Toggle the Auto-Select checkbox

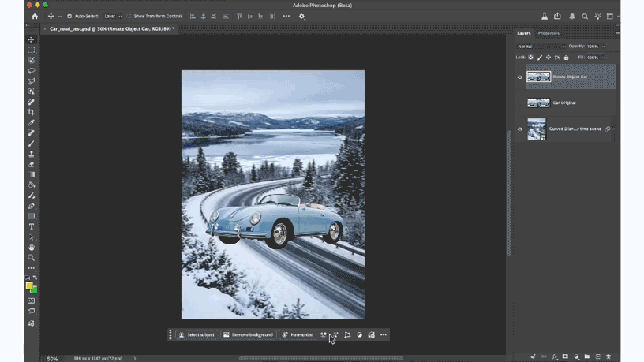click(69, 16)
